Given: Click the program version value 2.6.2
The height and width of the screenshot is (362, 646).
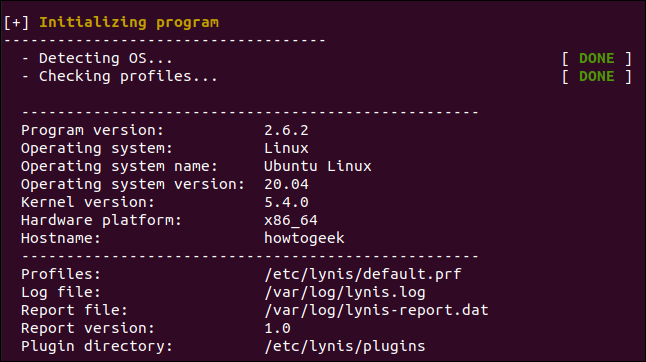Looking at the screenshot, I should tap(286, 131).
